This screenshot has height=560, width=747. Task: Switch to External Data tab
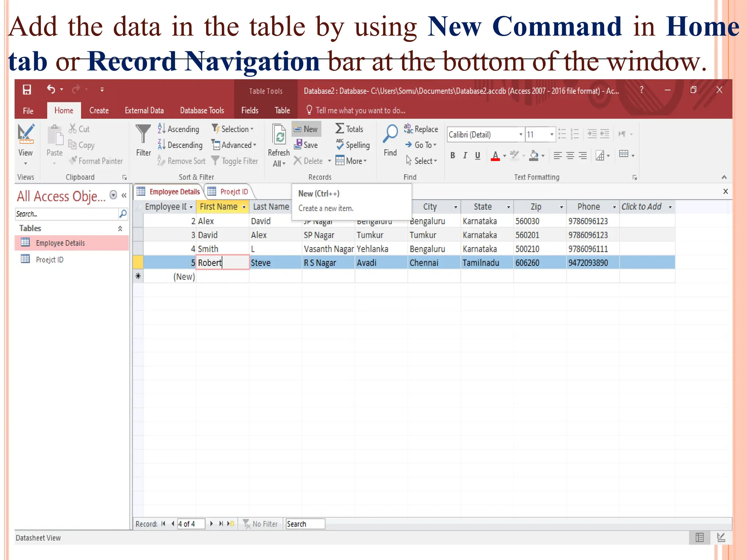(144, 110)
